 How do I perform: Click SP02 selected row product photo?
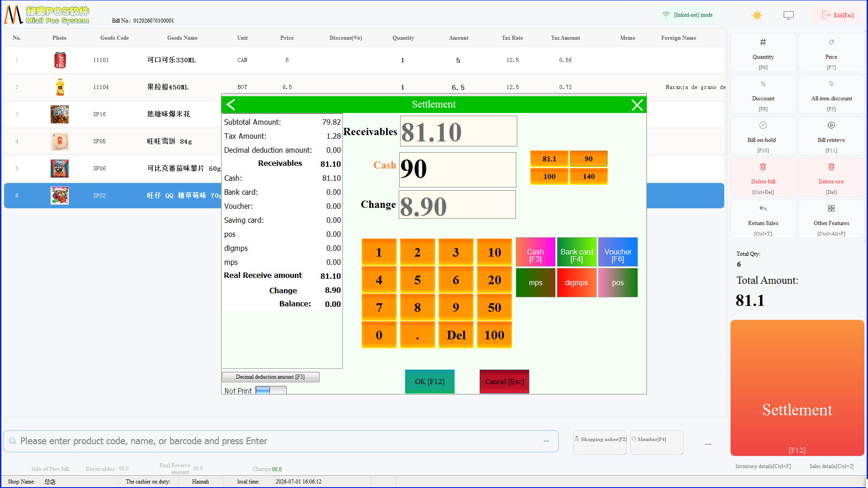60,196
